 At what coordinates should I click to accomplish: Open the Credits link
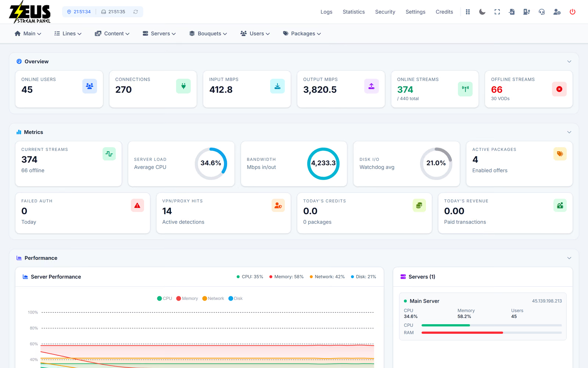444,12
